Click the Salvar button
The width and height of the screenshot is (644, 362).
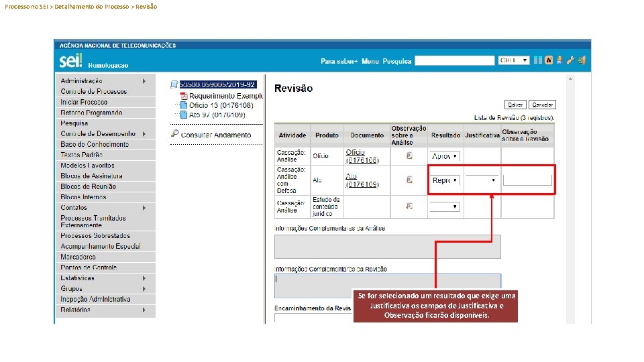click(x=515, y=105)
